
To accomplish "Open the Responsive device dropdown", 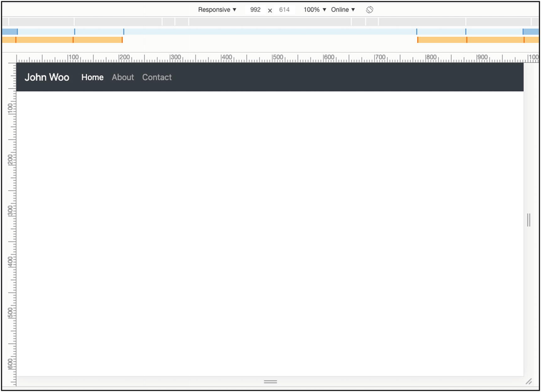I will (217, 10).
